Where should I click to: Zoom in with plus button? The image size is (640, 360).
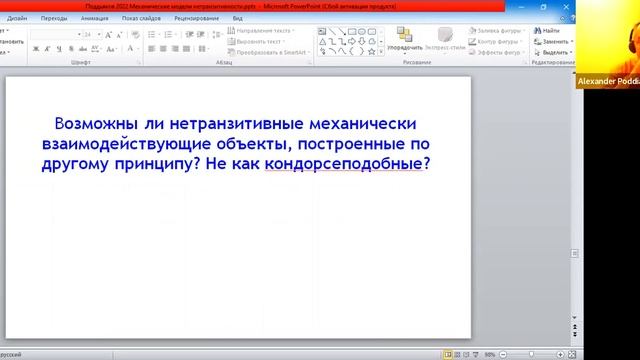[x=560, y=355]
